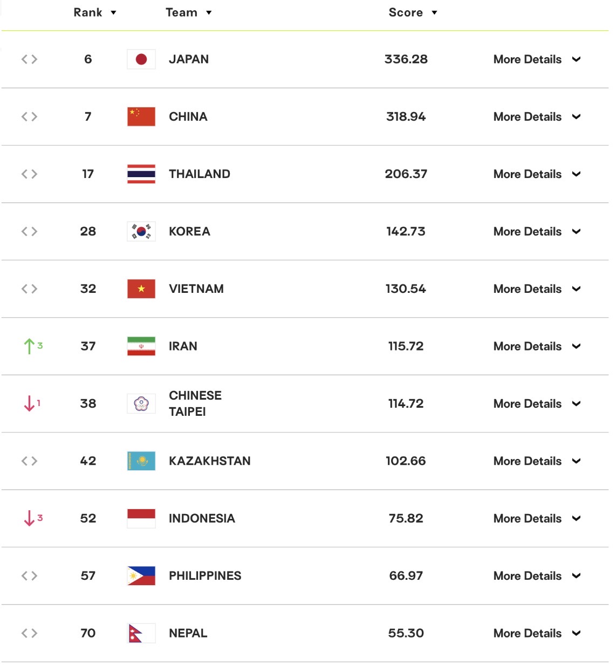Expand More Details for Japan
This screenshot has width=616, height=672.
[x=537, y=59]
